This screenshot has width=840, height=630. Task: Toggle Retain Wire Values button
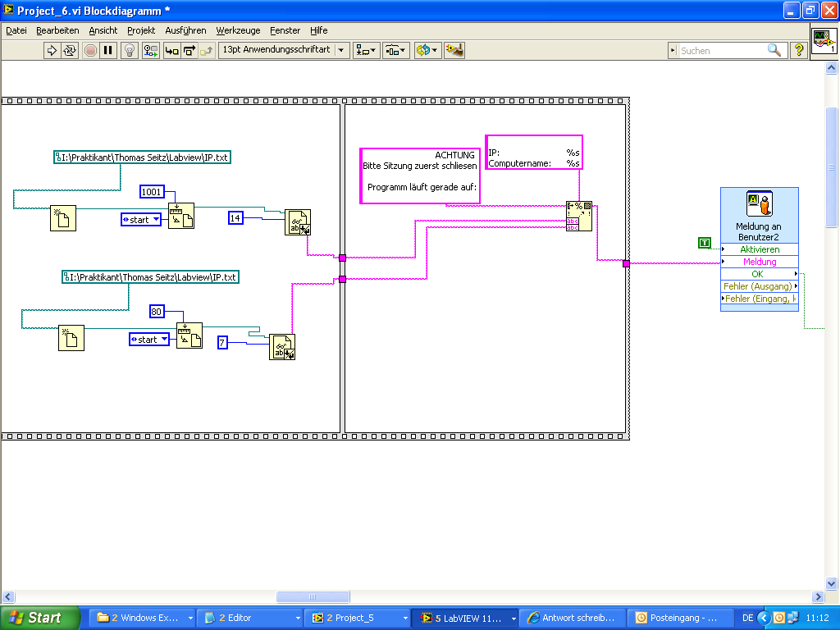pos(151,50)
